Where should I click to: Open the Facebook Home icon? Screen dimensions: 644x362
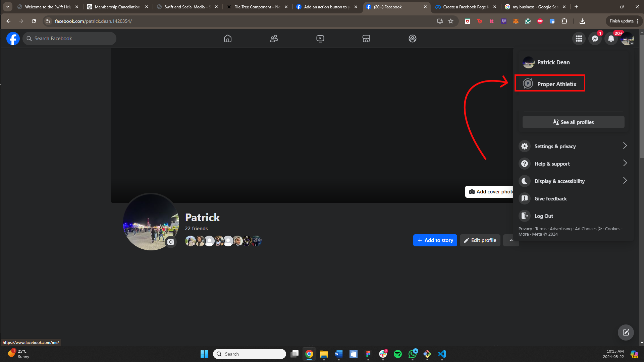tap(228, 39)
